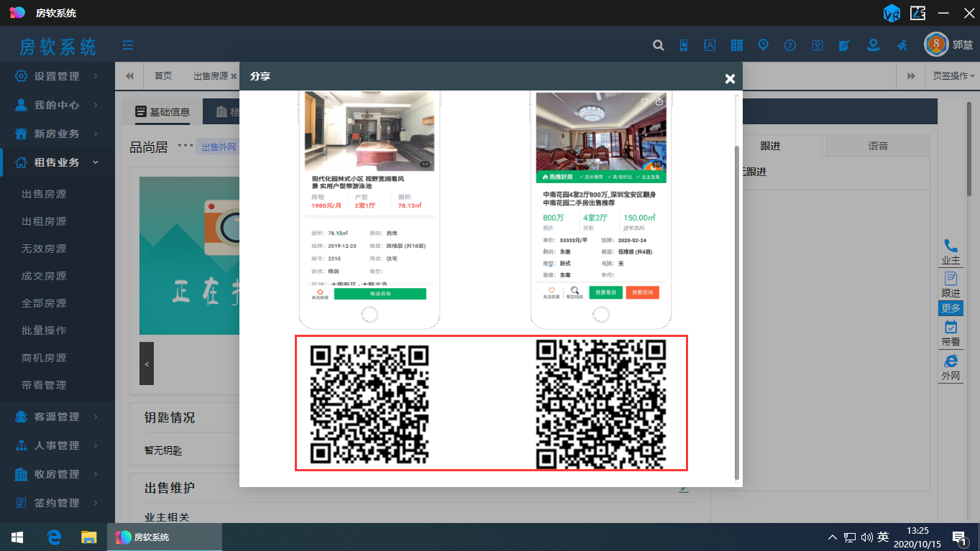The width and height of the screenshot is (980, 551).
Task: Open the 页签操作 dropdown
Action: coord(953,76)
